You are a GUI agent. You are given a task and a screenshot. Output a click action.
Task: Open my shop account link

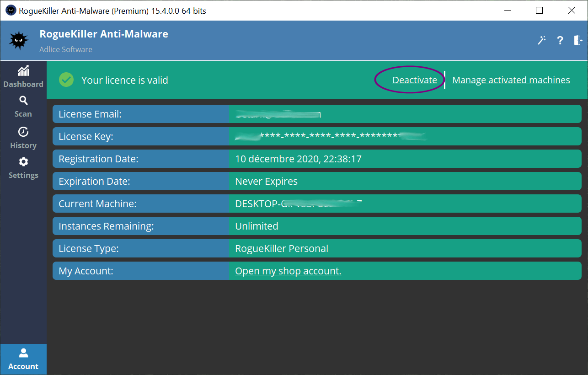click(x=288, y=271)
